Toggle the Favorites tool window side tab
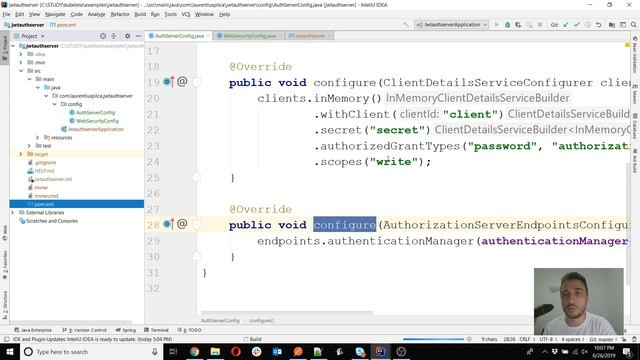The width and height of the screenshot is (640, 360). click(x=5, y=264)
